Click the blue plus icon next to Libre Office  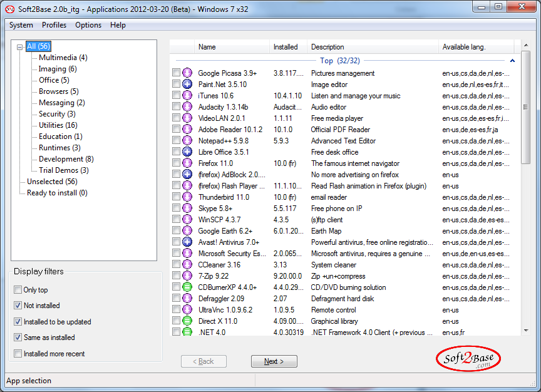tap(187, 152)
